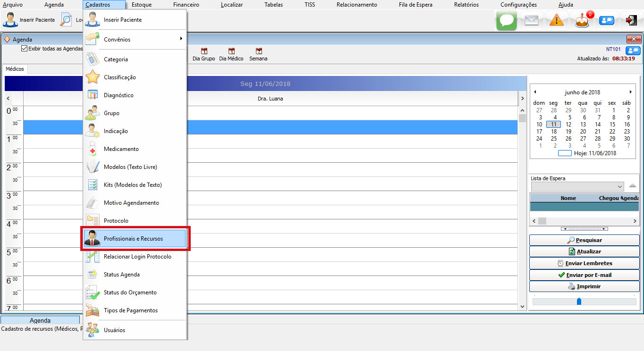This screenshot has height=351, width=644.
Task: Open the Financeiro menu
Action: 186,5
